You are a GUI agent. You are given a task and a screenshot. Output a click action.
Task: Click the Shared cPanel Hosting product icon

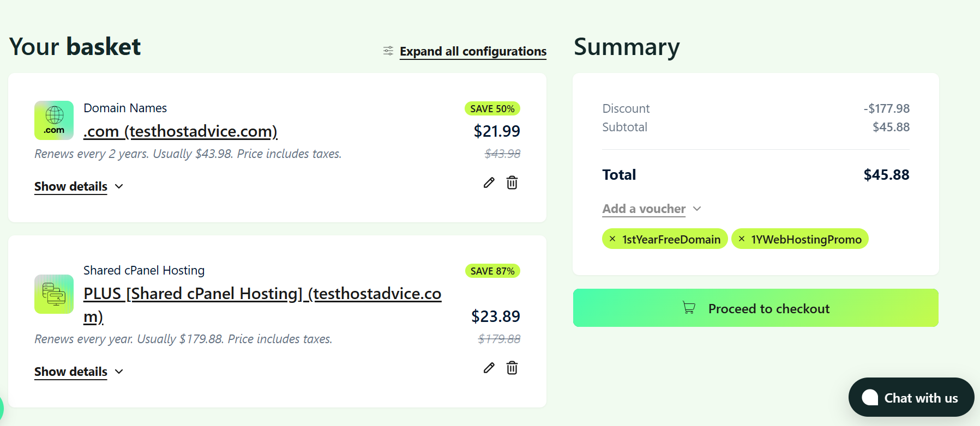click(54, 294)
